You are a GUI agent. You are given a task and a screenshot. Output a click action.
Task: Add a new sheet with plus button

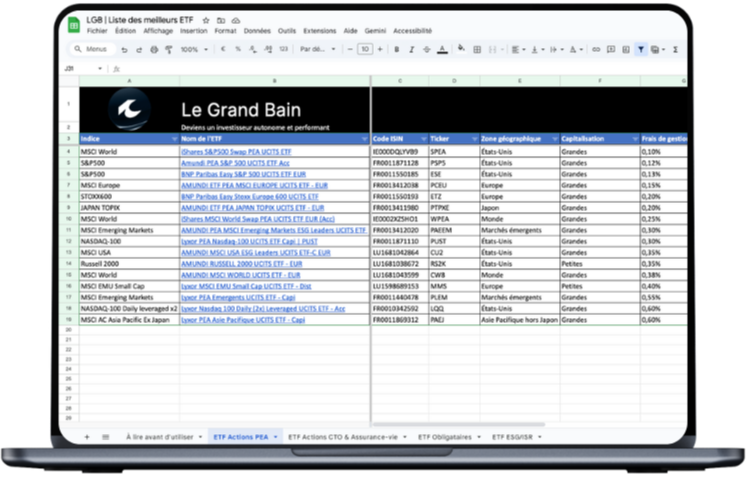87,437
